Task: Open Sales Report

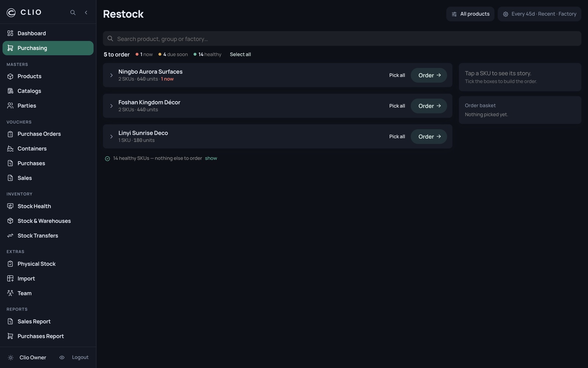Action: point(48,322)
